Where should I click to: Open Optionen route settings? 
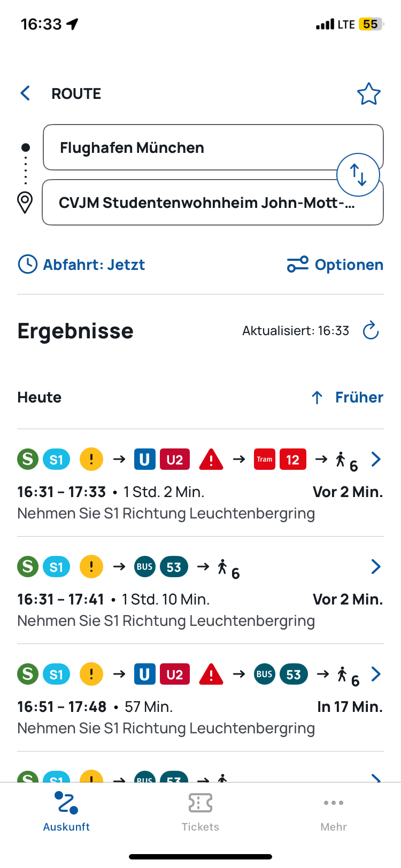pyautogui.click(x=335, y=265)
